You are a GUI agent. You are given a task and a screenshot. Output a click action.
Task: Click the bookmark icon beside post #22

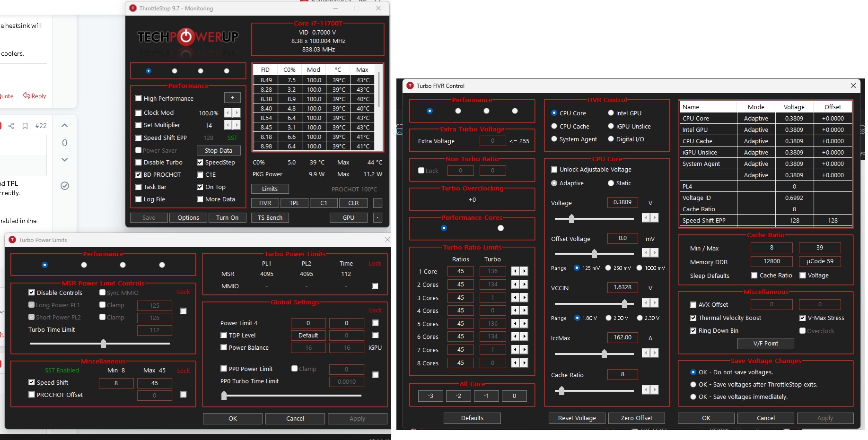[25, 126]
